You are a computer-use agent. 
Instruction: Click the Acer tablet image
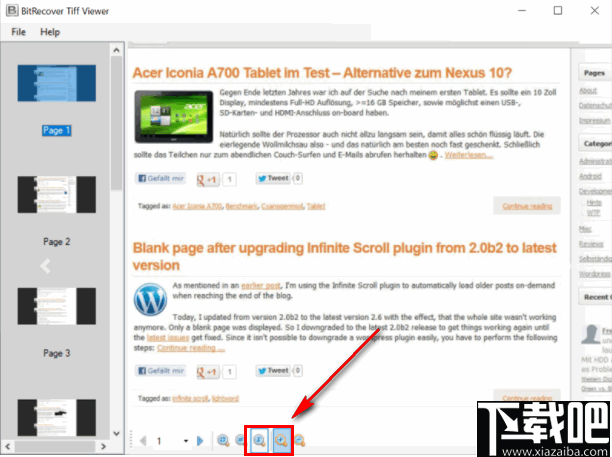point(174,116)
